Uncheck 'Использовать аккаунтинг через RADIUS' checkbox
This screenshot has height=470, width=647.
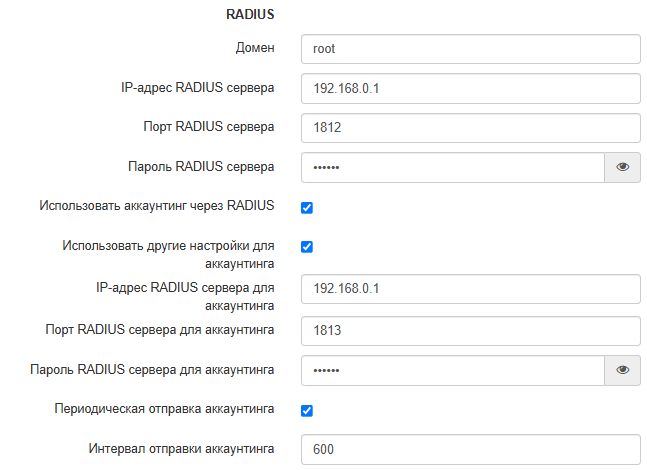(x=307, y=208)
